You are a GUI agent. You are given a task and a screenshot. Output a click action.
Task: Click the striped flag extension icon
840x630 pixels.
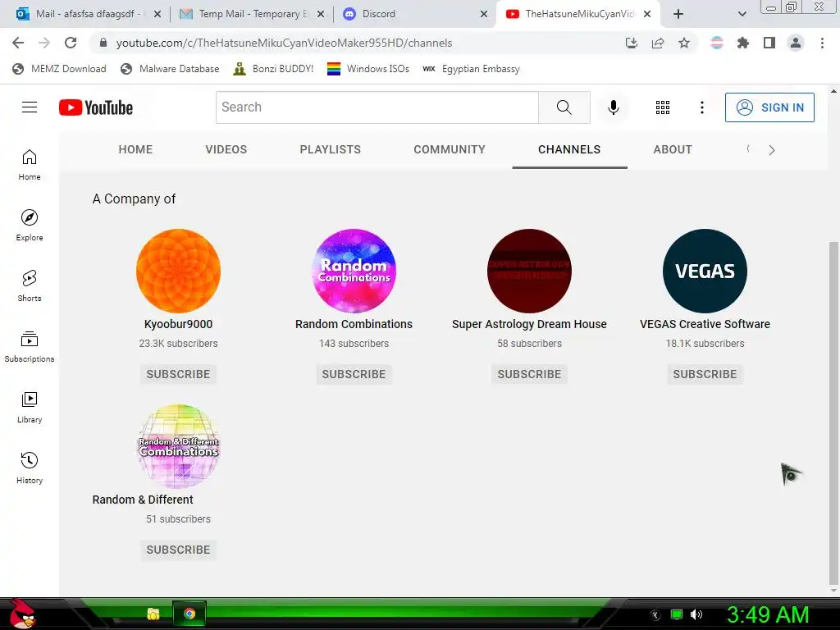coord(717,43)
